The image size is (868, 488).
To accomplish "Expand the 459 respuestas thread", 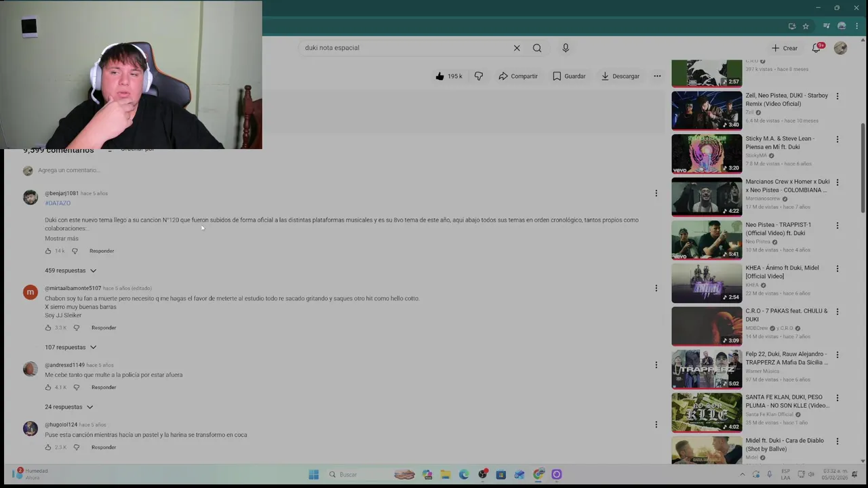I will 71,270.
